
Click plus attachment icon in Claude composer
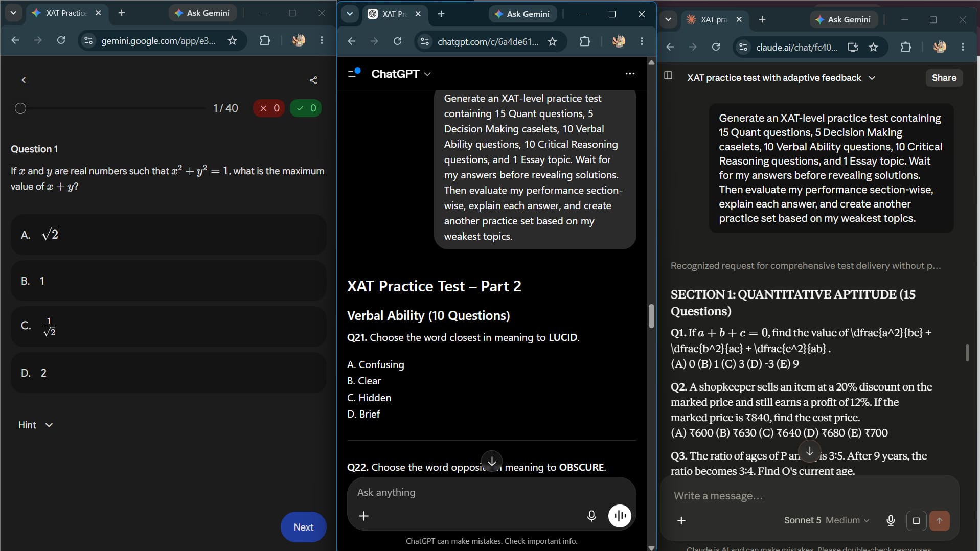click(x=681, y=521)
